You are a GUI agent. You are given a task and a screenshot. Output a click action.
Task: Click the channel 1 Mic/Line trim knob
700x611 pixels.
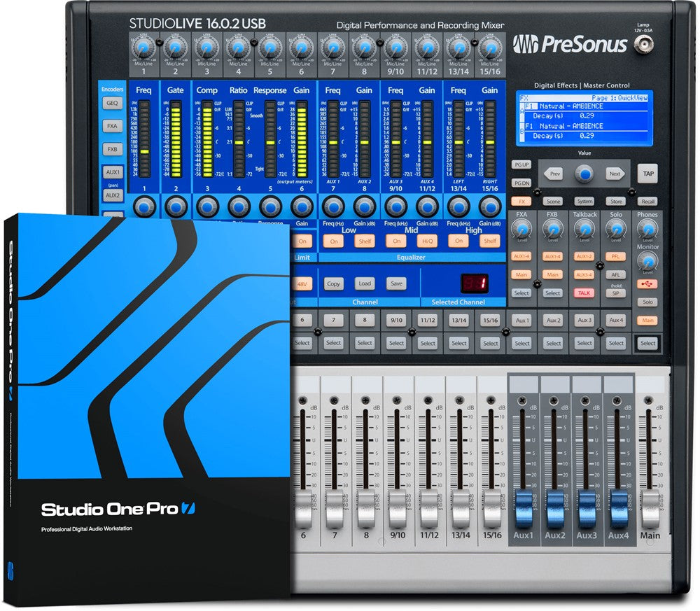pyautogui.click(x=143, y=48)
